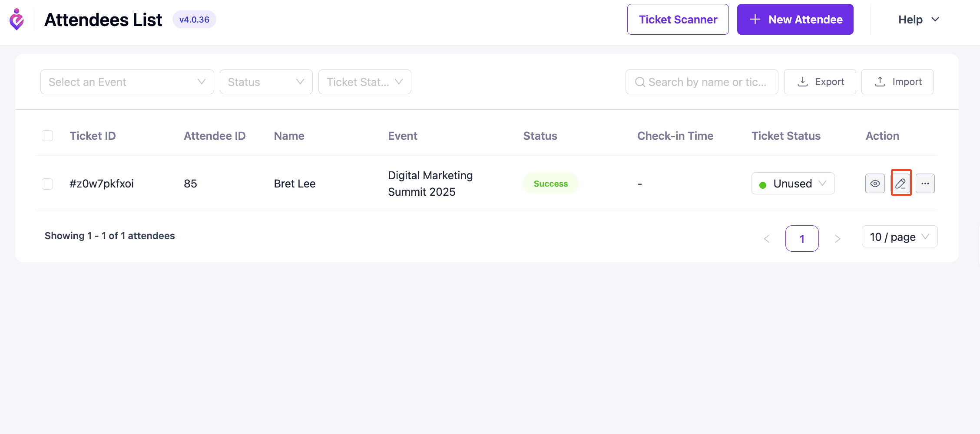The image size is (980, 434).
Task: Open the Ticket Status filter dropdown
Action: click(x=365, y=82)
